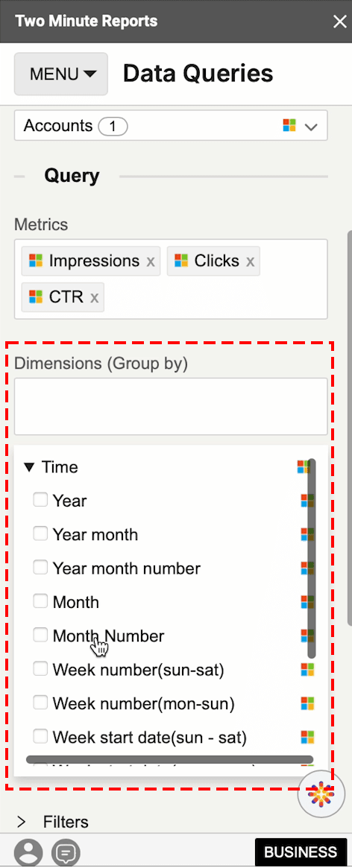Check the Year month checkbox
352x868 pixels.
coord(40,534)
